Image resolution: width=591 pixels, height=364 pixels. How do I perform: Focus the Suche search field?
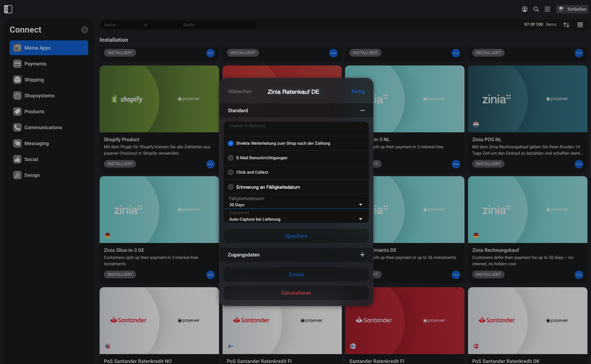[218, 25]
